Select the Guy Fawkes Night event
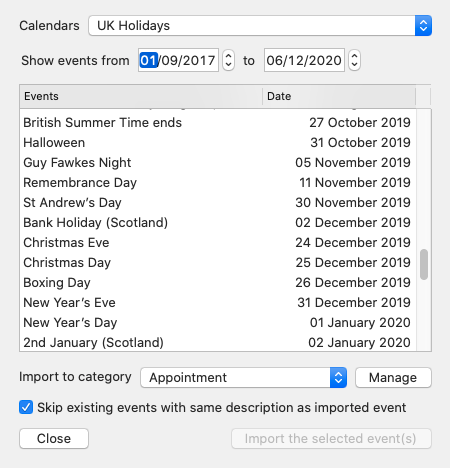 (218, 163)
